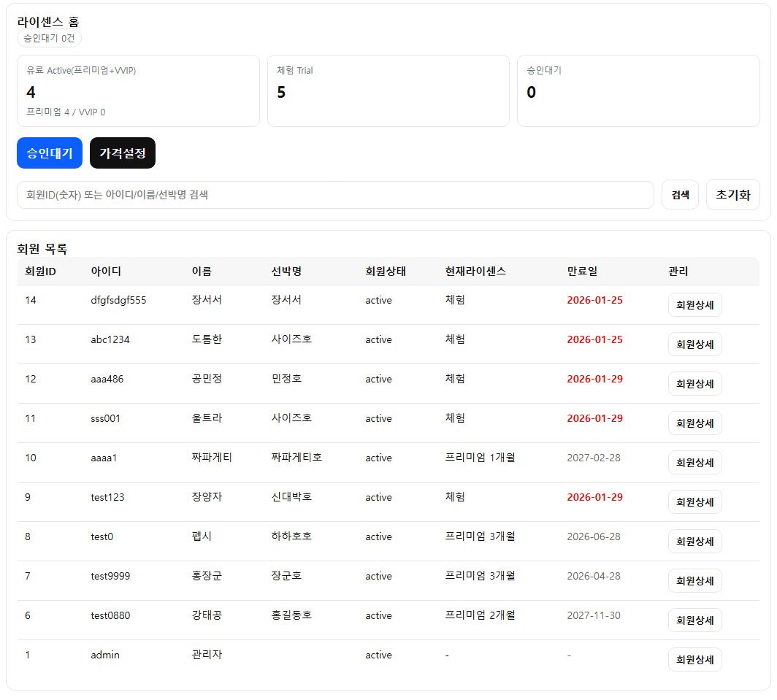Click the ID cell test0880

click(110, 615)
